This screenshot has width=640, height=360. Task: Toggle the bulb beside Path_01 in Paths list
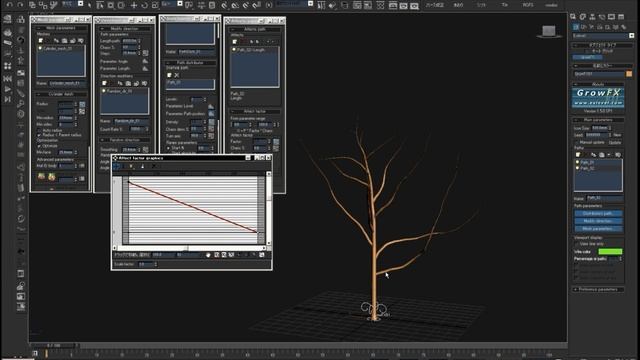pos(577,162)
